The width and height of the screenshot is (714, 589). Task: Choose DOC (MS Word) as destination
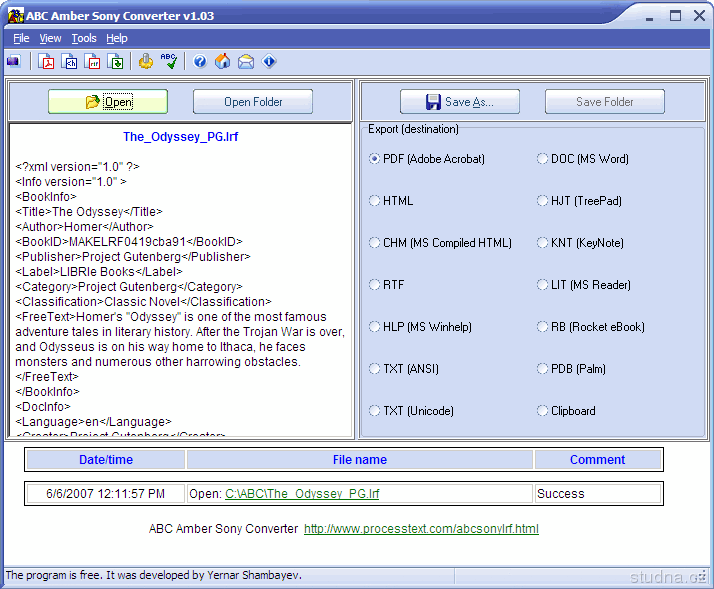pyautogui.click(x=543, y=159)
